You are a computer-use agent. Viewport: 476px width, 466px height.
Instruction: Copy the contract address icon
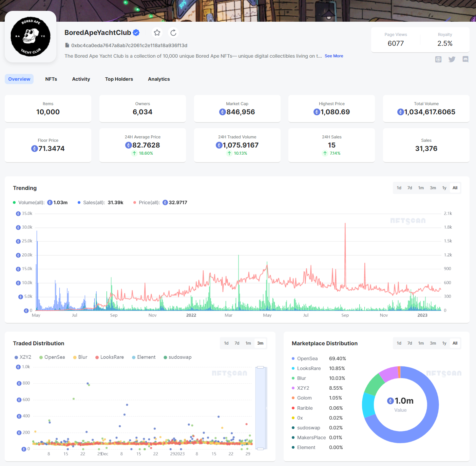point(67,45)
